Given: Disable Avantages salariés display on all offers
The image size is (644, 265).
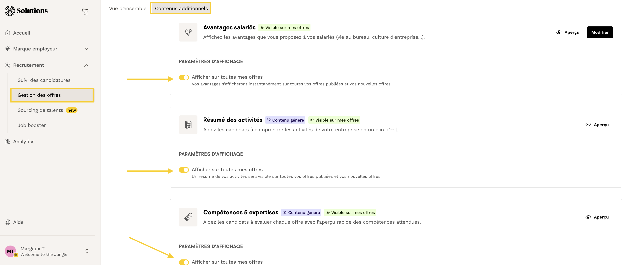Looking at the screenshot, I should pyautogui.click(x=184, y=77).
